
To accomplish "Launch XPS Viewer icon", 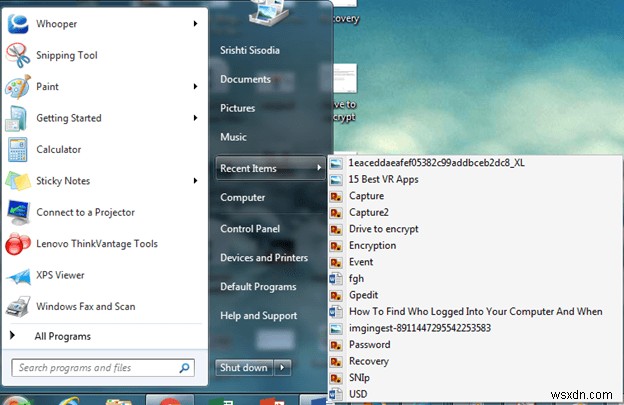I will [19, 276].
